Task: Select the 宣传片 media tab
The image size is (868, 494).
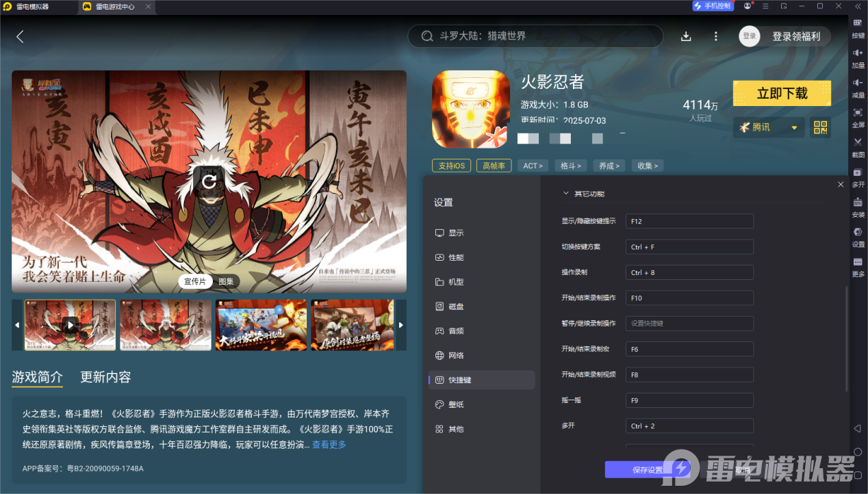Action: pyautogui.click(x=196, y=281)
